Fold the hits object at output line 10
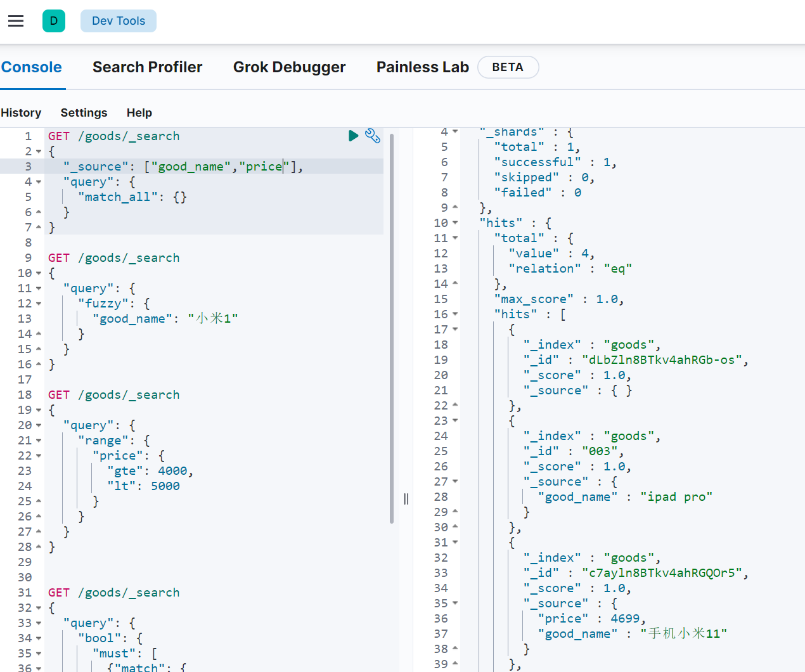Viewport: 805px width, 672px height. pyautogui.click(x=455, y=223)
